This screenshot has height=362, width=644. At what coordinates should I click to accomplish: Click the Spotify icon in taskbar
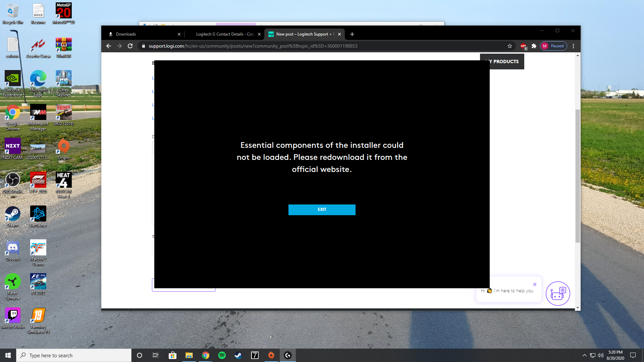click(222, 355)
